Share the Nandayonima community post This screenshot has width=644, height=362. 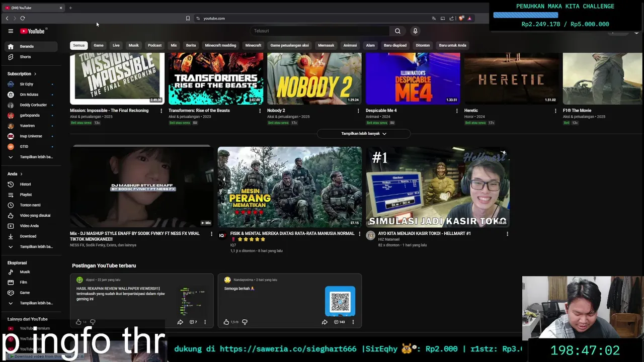(325, 322)
